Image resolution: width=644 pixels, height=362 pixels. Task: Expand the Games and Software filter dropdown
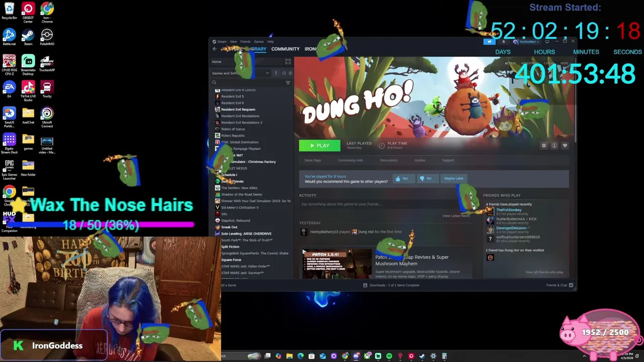point(241,73)
